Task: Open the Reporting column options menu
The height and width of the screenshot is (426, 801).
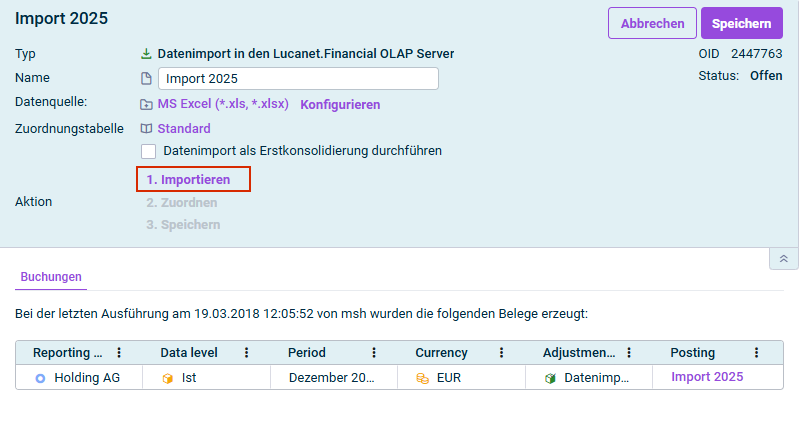Action: click(x=120, y=353)
